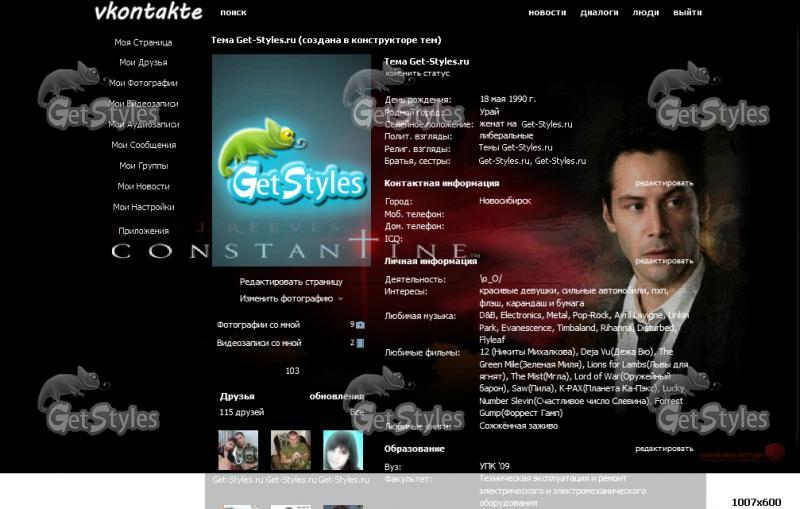Open диалоги in the top menu
Viewport: 800px width, 509px height.
[x=599, y=12]
